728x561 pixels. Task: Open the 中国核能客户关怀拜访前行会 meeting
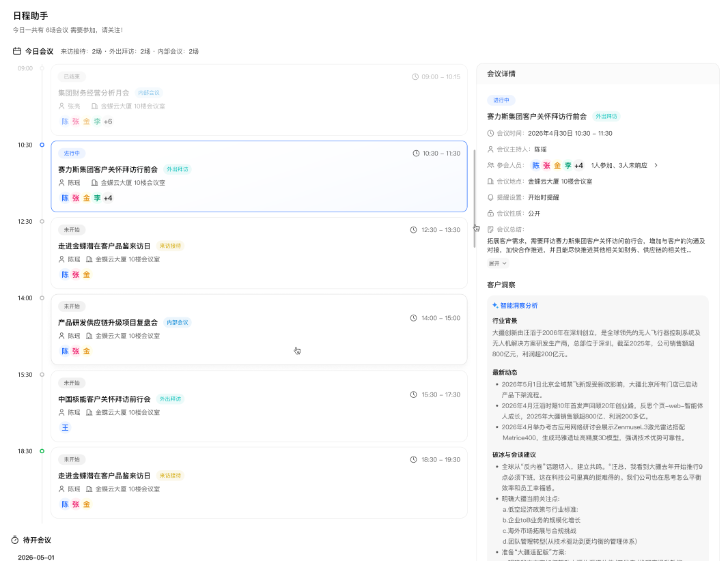pos(259,406)
